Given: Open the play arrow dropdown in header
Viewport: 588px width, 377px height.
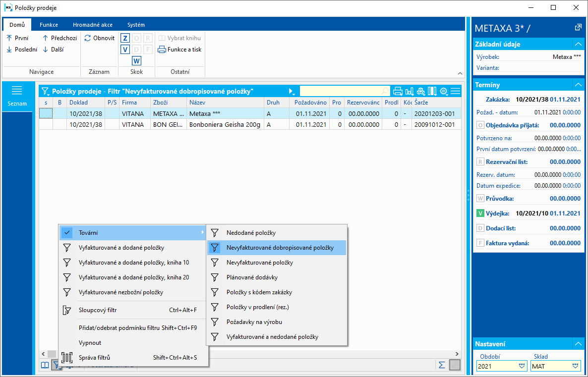Looking at the screenshot, I should point(292,91).
